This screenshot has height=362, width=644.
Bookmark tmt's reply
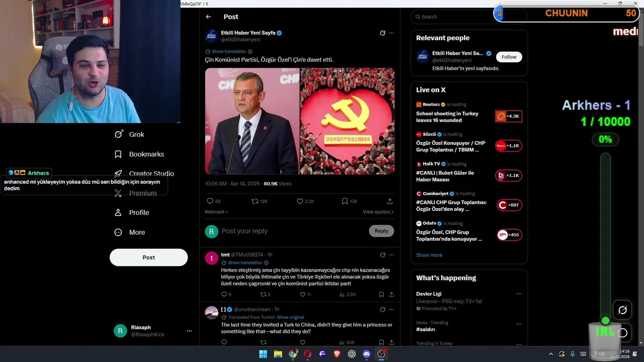[x=381, y=295]
